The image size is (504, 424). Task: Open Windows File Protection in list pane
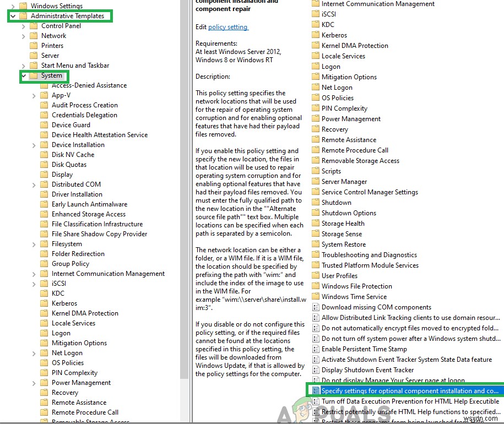pyautogui.click(x=357, y=286)
